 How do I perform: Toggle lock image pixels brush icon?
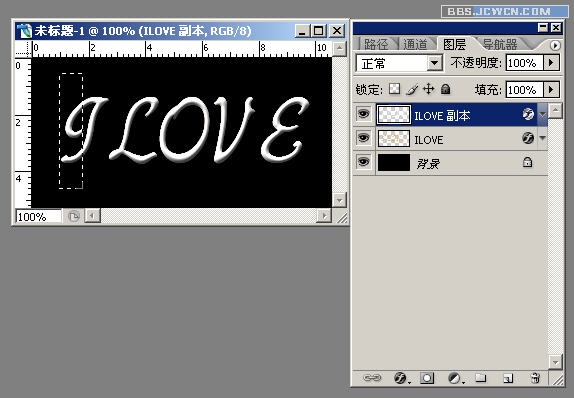click(x=412, y=89)
